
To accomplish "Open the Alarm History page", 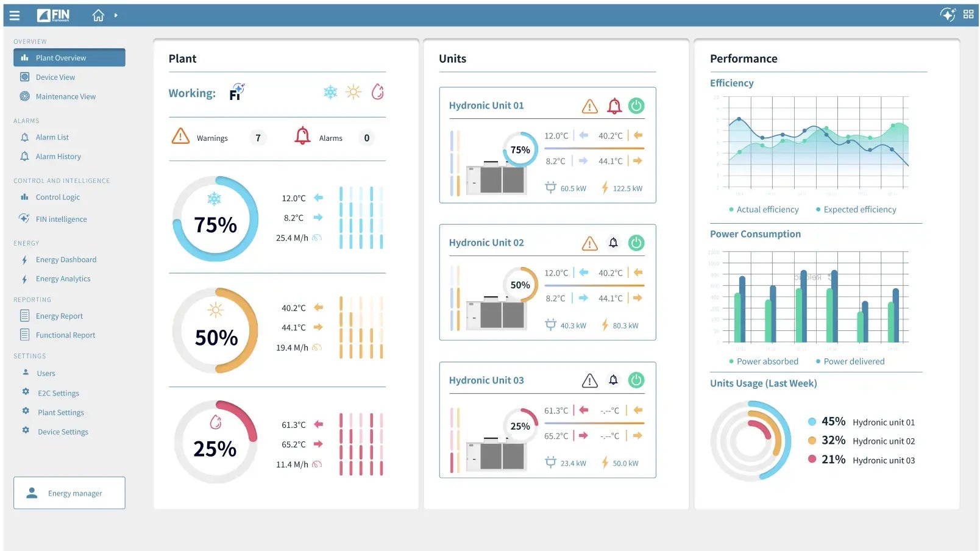I will tap(59, 156).
